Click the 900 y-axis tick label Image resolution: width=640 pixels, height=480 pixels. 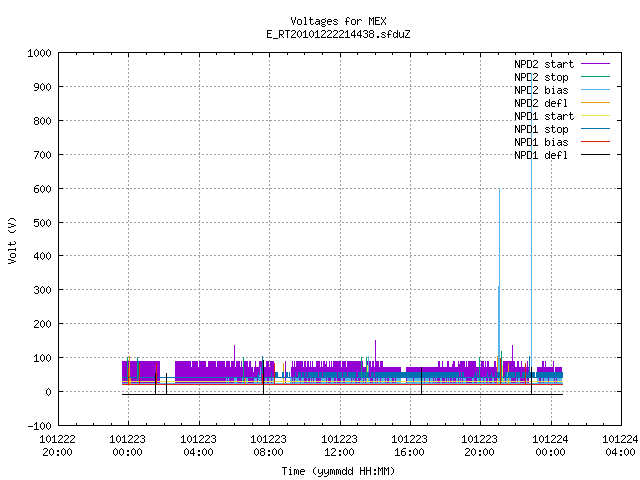[42, 87]
